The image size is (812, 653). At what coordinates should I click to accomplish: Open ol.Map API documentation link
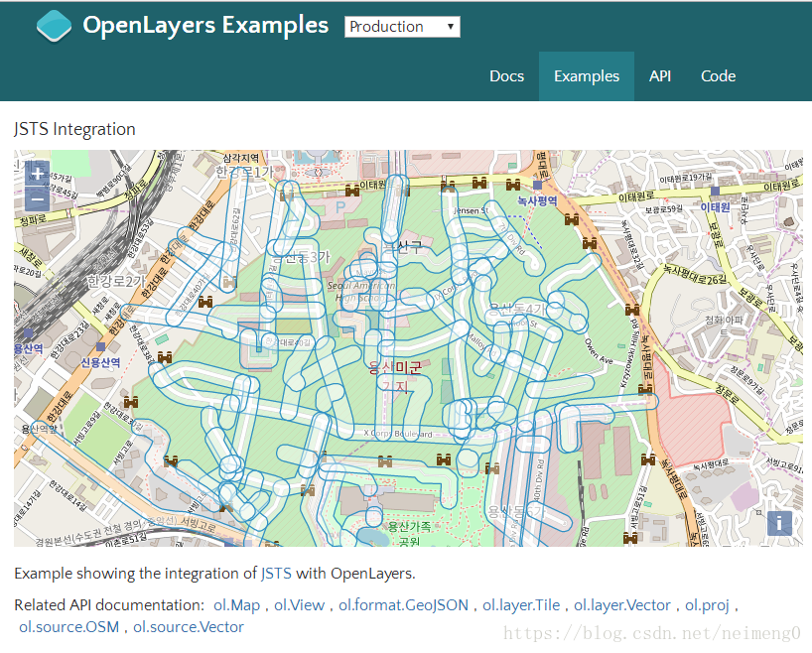click(236, 604)
